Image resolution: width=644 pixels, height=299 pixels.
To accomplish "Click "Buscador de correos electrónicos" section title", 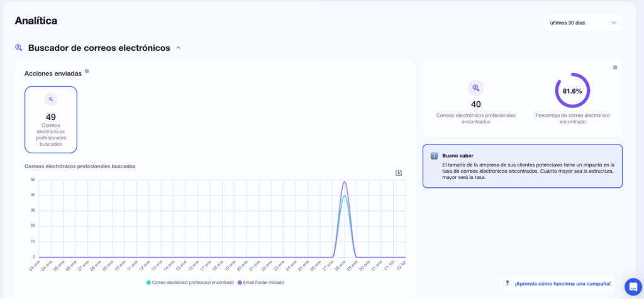I will click(x=99, y=48).
